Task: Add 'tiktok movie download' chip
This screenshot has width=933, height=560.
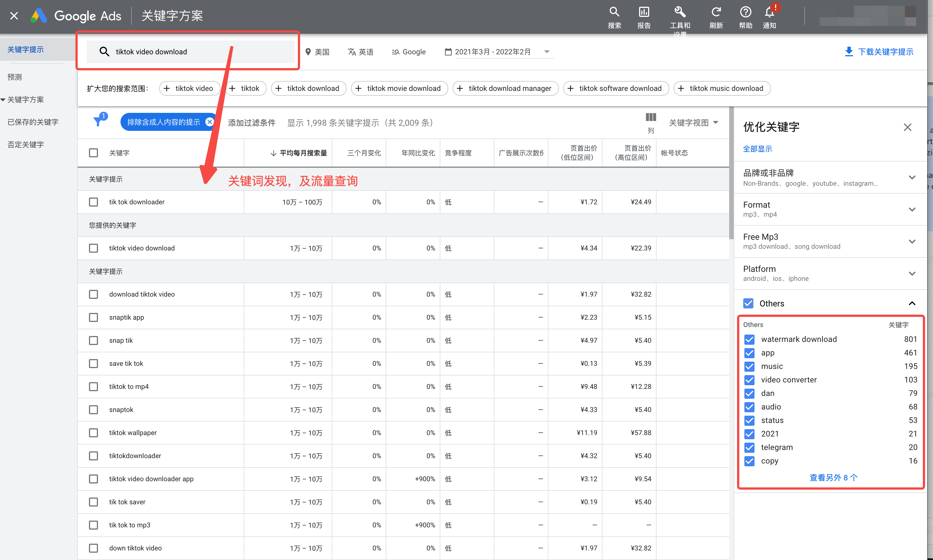Action: pos(399,88)
